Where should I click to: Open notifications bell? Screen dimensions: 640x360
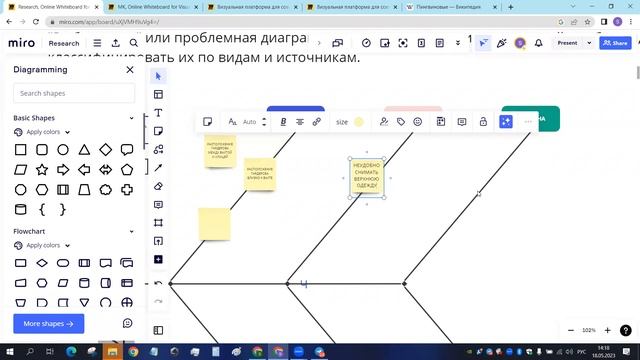coord(539,43)
